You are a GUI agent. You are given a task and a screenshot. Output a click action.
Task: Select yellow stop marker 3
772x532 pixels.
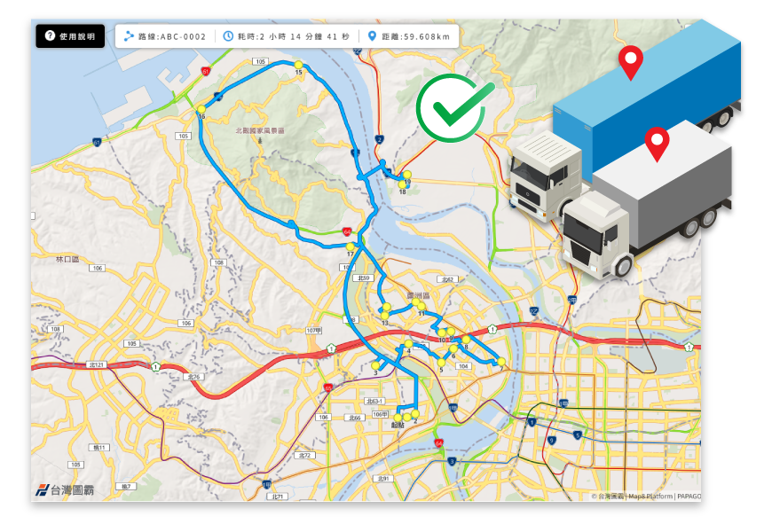(x=375, y=365)
